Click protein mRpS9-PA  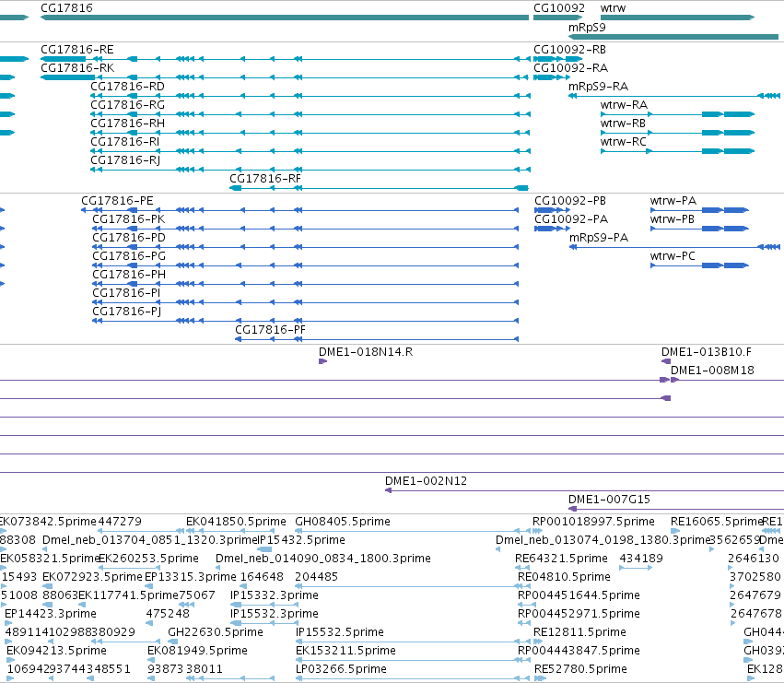[x=599, y=238]
